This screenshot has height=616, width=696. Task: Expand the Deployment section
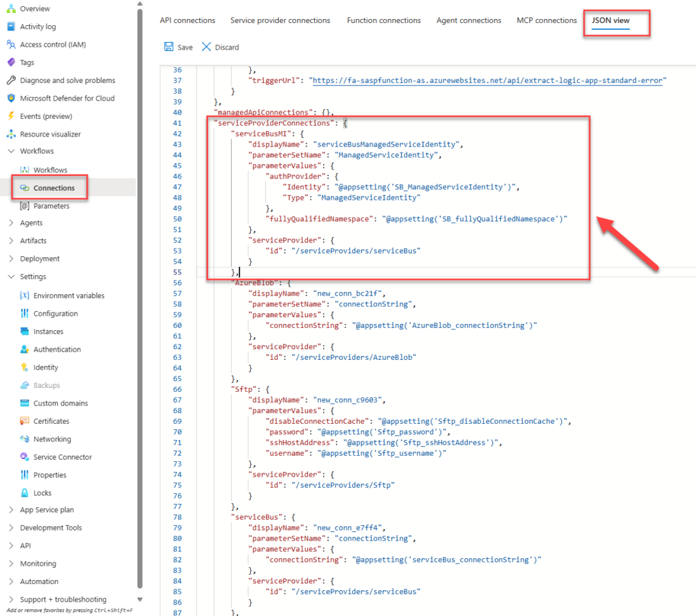click(11, 259)
